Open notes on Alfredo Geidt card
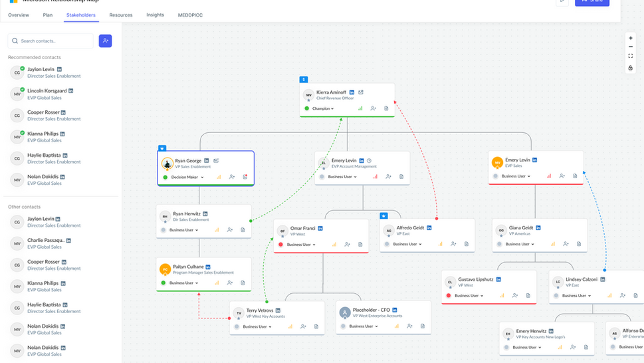644x363 pixels. pyautogui.click(x=466, y=244)
